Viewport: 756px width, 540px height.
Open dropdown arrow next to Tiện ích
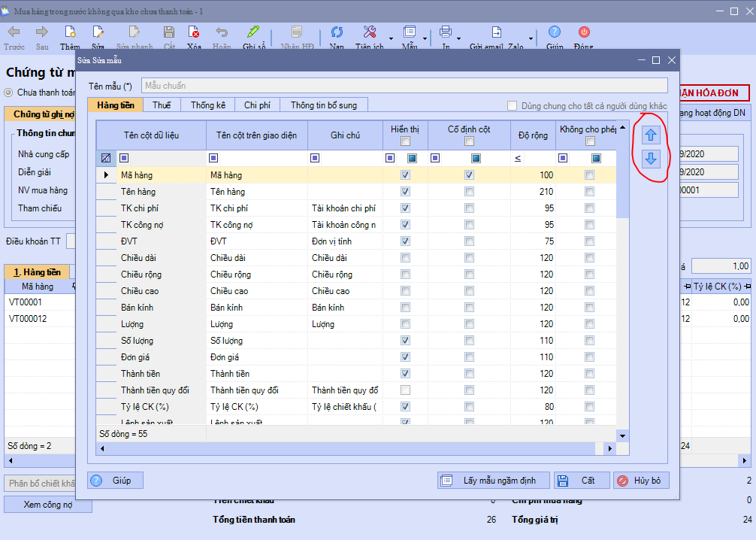coord(391,38)
